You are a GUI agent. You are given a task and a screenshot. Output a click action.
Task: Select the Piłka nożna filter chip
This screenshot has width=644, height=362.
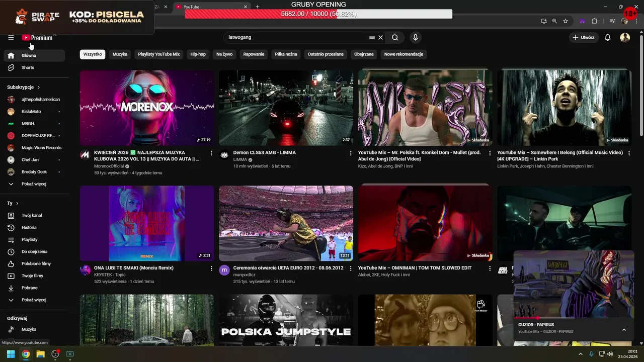click(x=286, y=54)
